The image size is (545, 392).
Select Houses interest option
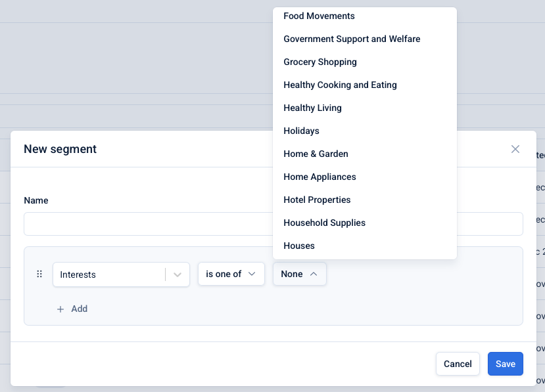click(x=299, y=246)
